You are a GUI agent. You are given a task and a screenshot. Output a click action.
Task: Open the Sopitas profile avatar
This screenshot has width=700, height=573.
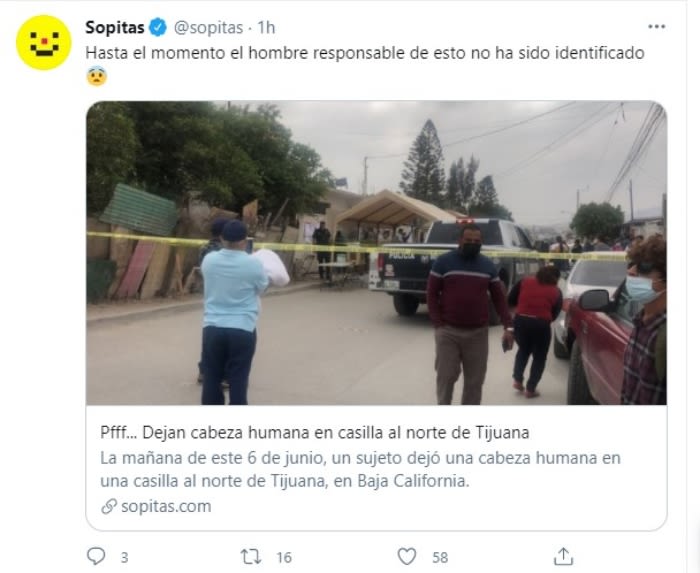coord(44,42)
